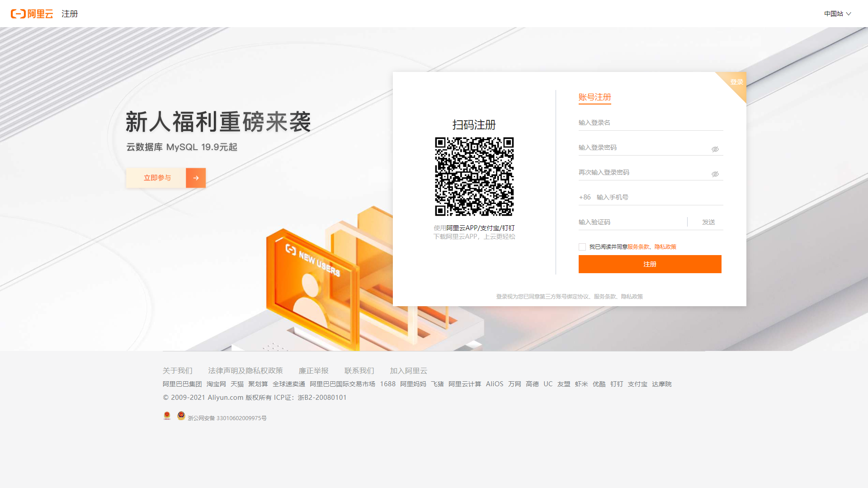Open 钉钉 footer link
Screen dimensions: 868x488
point(617,384)
